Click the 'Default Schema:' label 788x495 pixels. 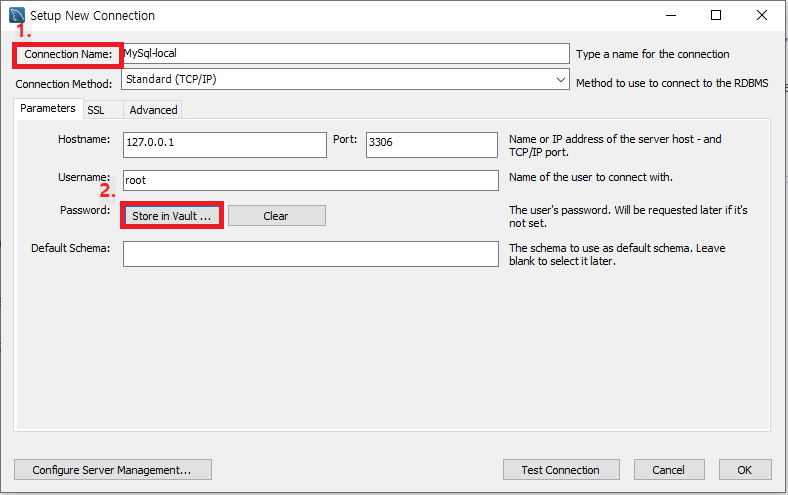tap(70, 248)
